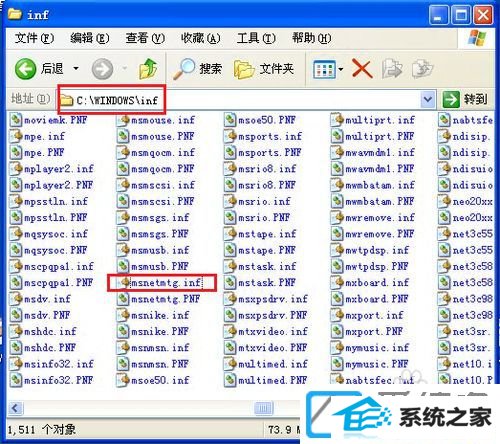Open the 查看(V) menu
This screenshot has width=500, height=444.
click(x=145, y=38)
